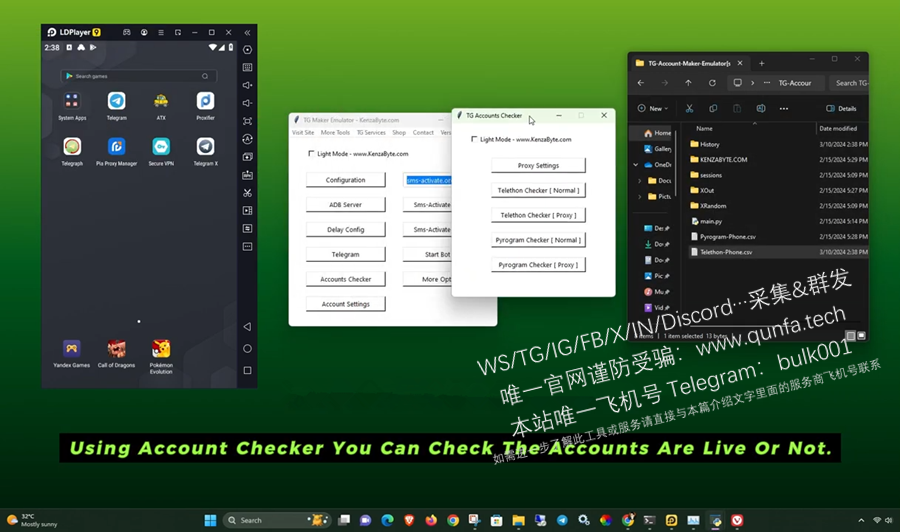Collapse OneDrive tree in File Explorer
Viewport: 900px width, 532px height.
(x=635, y=165)
